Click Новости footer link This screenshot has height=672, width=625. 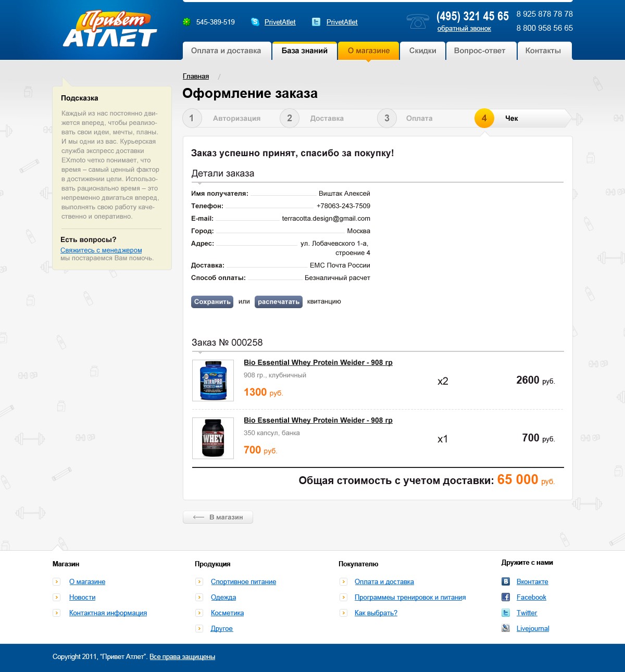(82, 597)
